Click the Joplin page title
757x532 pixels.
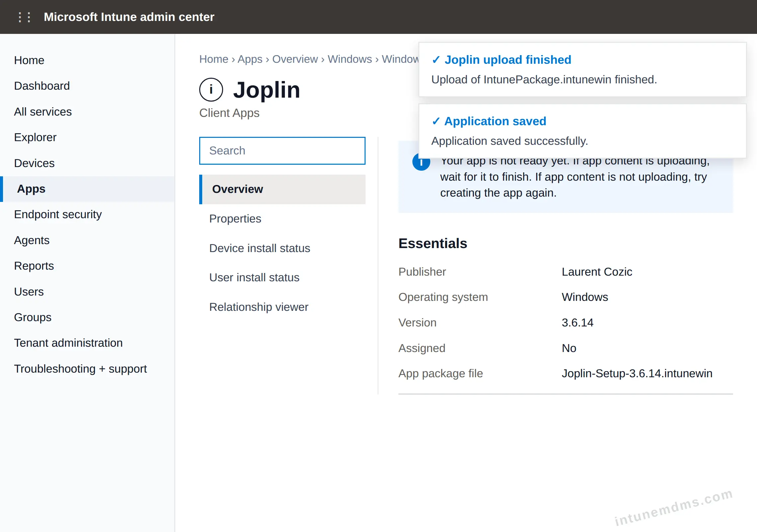click(x=267, y=90)
